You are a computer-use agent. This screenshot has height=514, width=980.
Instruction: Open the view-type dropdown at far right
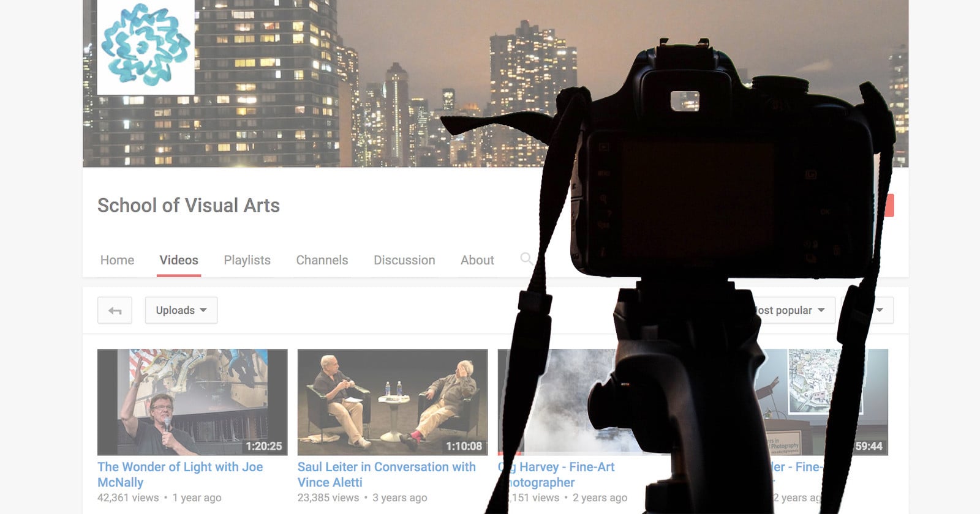point(880,310)
